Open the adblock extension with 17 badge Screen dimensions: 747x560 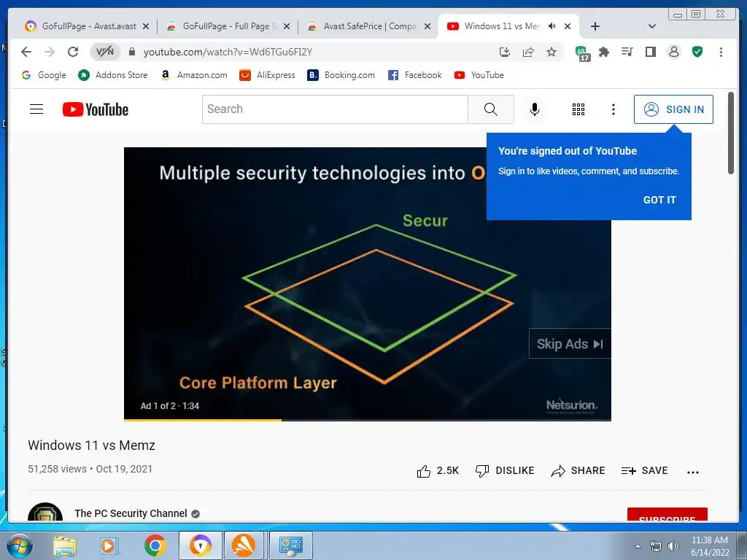(x=582, y=53)
